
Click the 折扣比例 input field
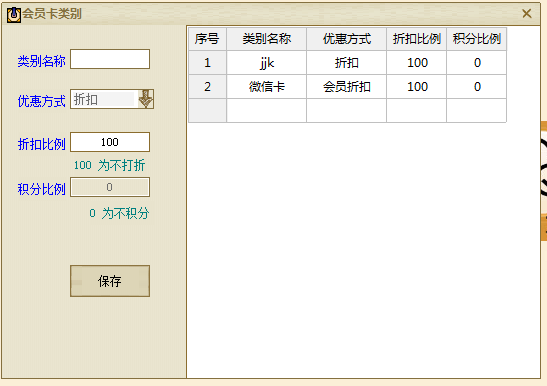110,142
